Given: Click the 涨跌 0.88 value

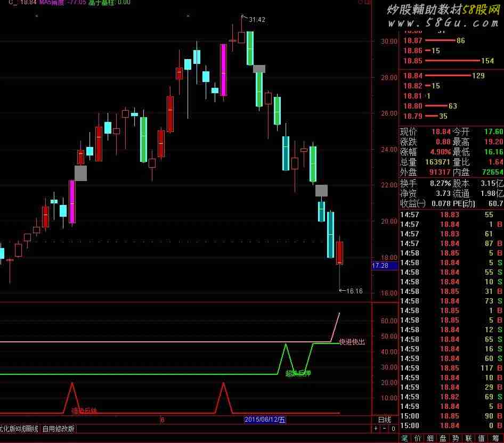Looking at the screenshot, I should point(443,142).
